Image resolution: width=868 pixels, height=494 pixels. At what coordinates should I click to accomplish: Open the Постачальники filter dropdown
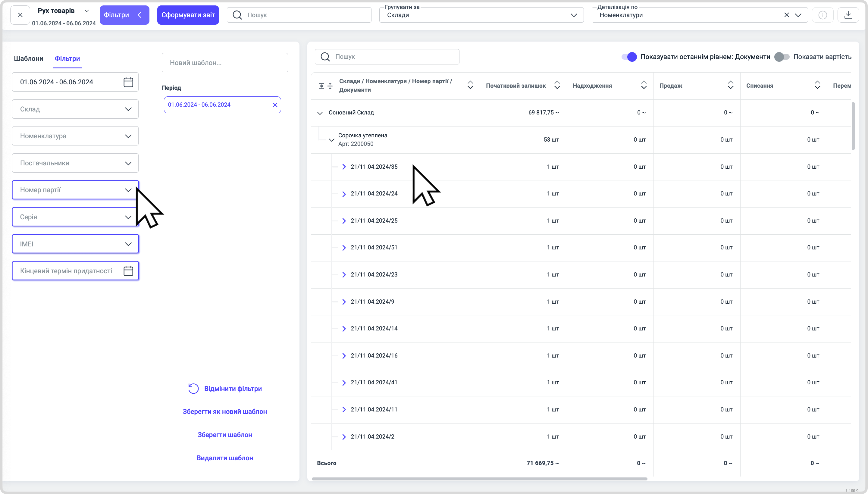click(75, 163)
